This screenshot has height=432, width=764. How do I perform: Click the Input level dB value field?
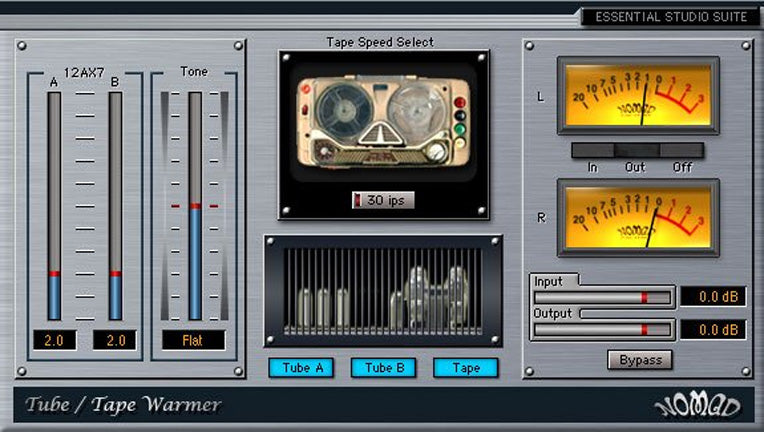coord(712,296)
